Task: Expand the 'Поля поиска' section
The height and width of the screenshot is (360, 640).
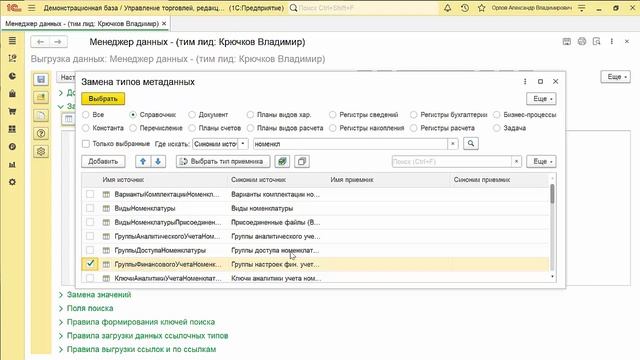Action: [x=90, y=308]
